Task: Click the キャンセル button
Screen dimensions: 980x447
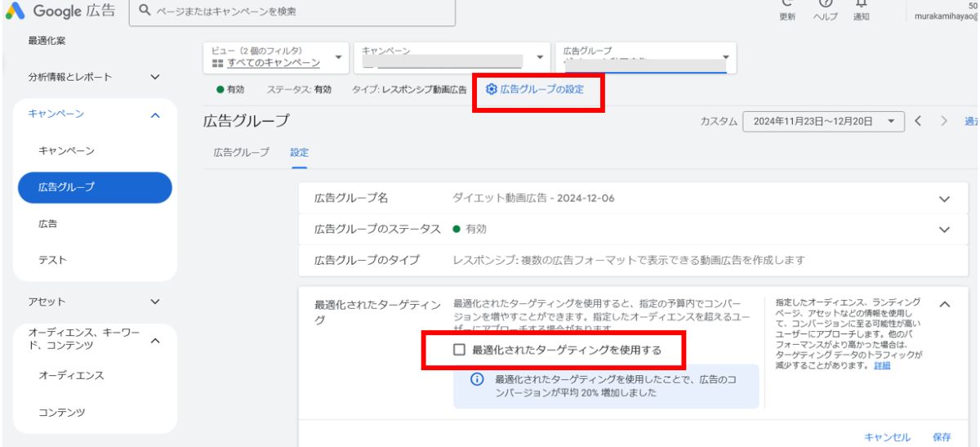Action: 887,437
